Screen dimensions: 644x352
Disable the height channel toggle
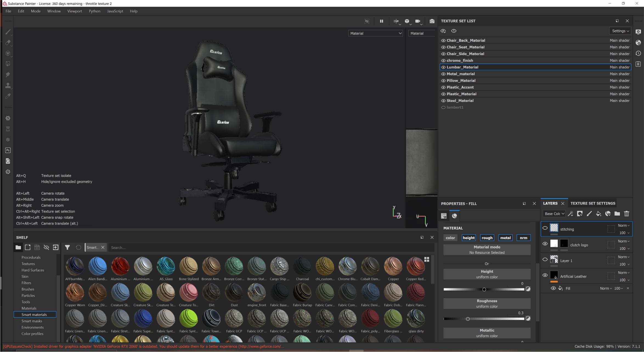coord(468,238)
